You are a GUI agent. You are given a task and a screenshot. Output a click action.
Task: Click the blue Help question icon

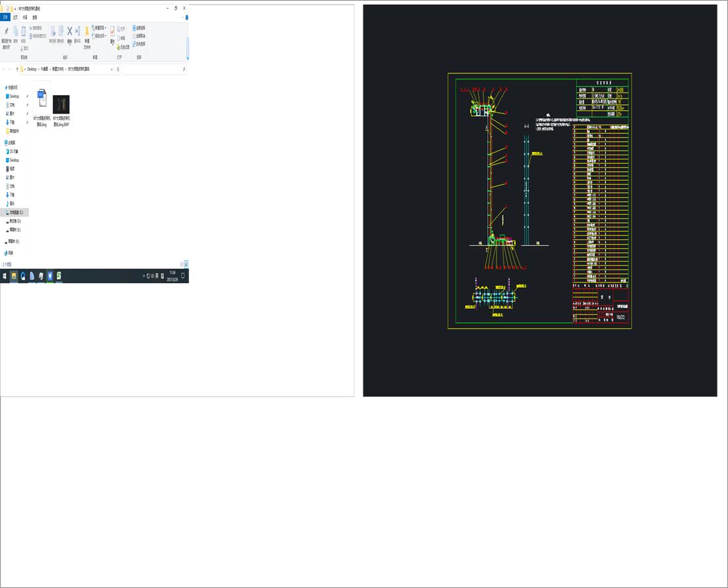(187, 17)
